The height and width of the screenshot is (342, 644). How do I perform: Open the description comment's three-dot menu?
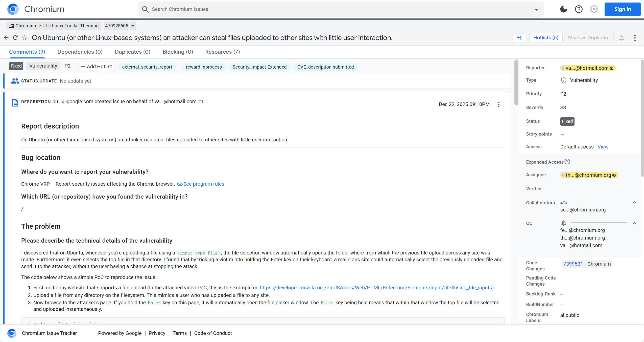tap(499, 104)
